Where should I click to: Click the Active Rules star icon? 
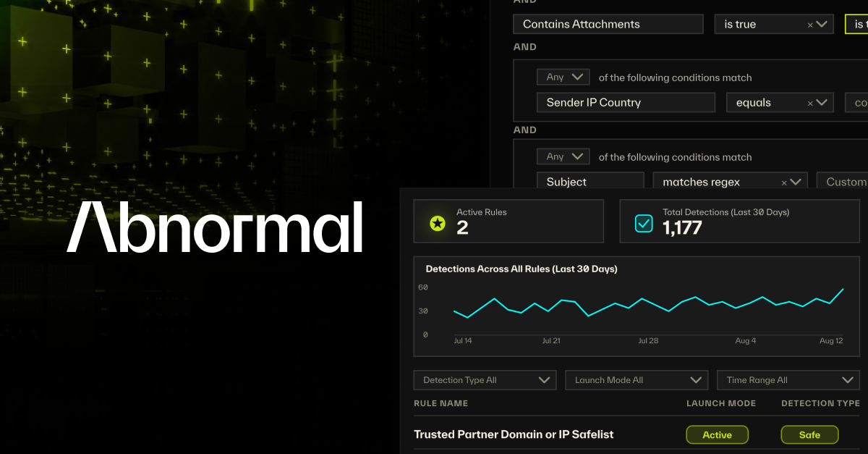438,223
